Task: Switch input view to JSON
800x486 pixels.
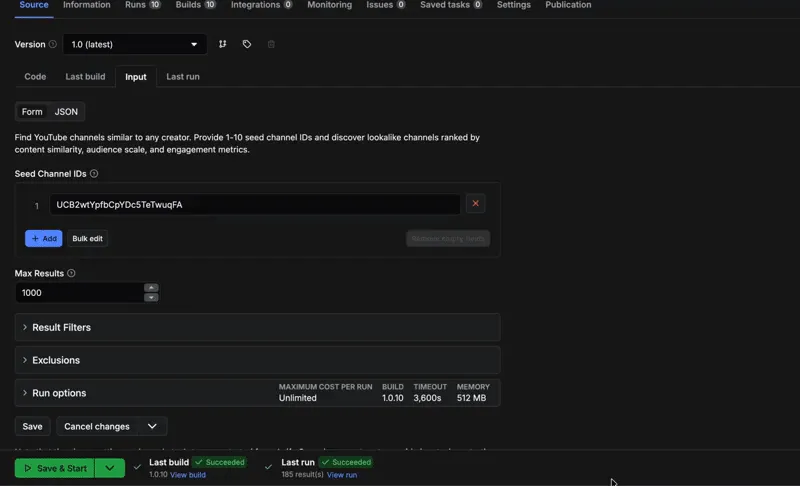Action: pos(66,112)
